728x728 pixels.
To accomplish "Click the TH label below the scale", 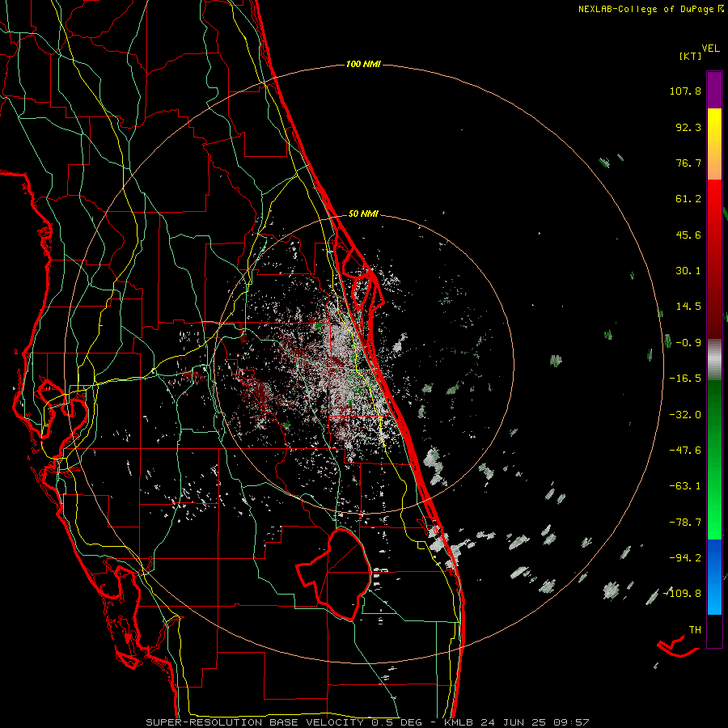I will [x=695, y=630].
